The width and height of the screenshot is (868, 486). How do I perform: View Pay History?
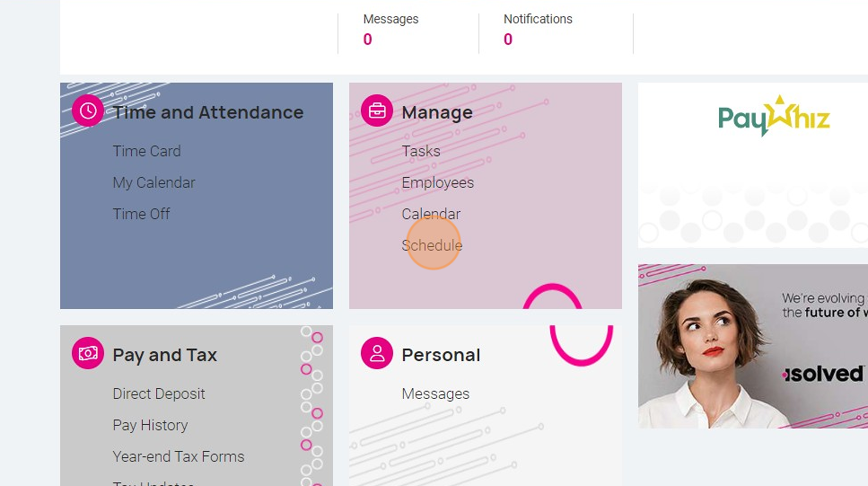point(150,426)
